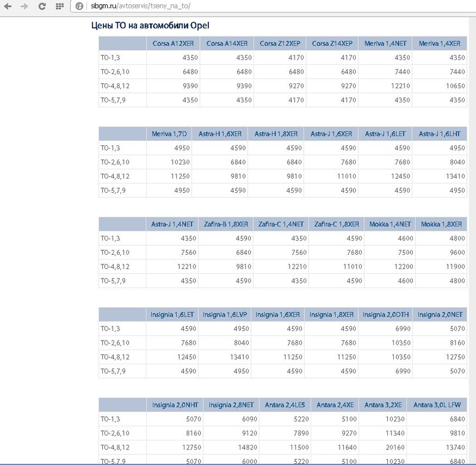Select the Insignia 2,0DTH column header

click(386, 314)
